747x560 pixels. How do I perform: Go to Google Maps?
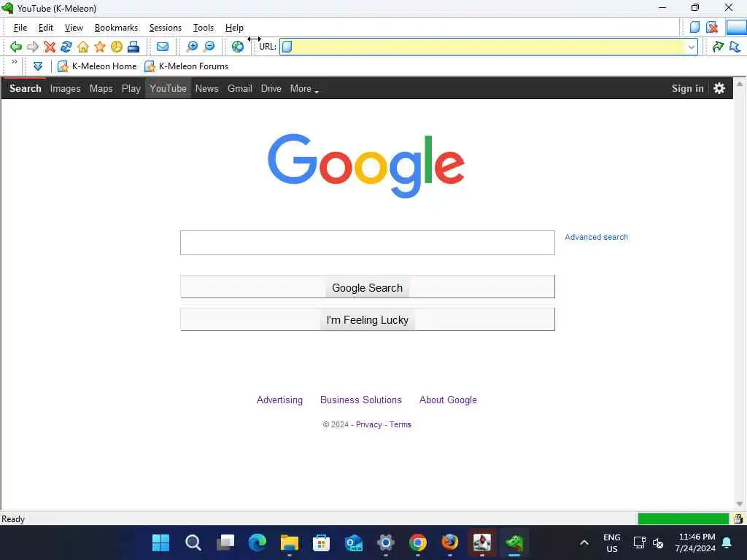tap(101, 88)
